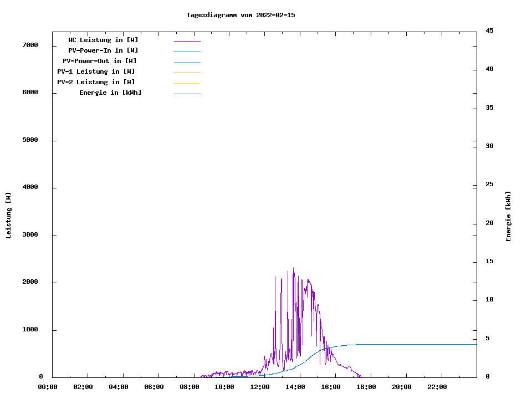
Task: Click the highest purple power peak near 14:00
Action: click(x=294, y=269)
